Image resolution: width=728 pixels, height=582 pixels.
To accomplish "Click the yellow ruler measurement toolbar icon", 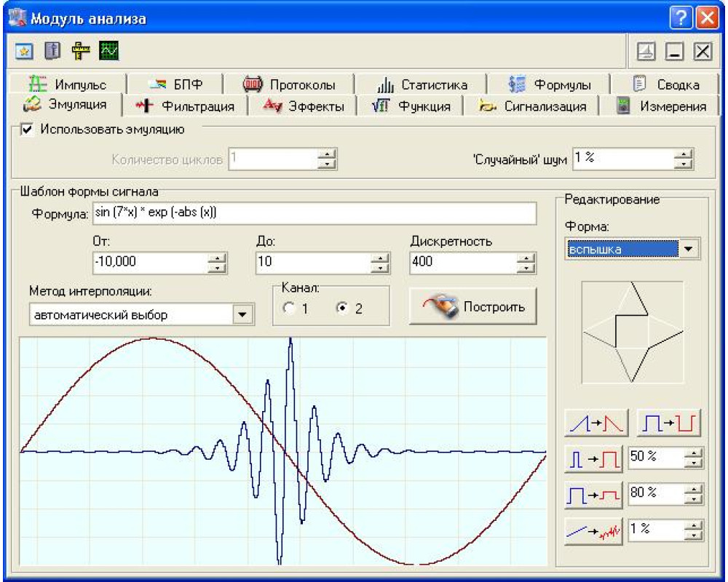I will pyautogui.click(x=80, y=51).
